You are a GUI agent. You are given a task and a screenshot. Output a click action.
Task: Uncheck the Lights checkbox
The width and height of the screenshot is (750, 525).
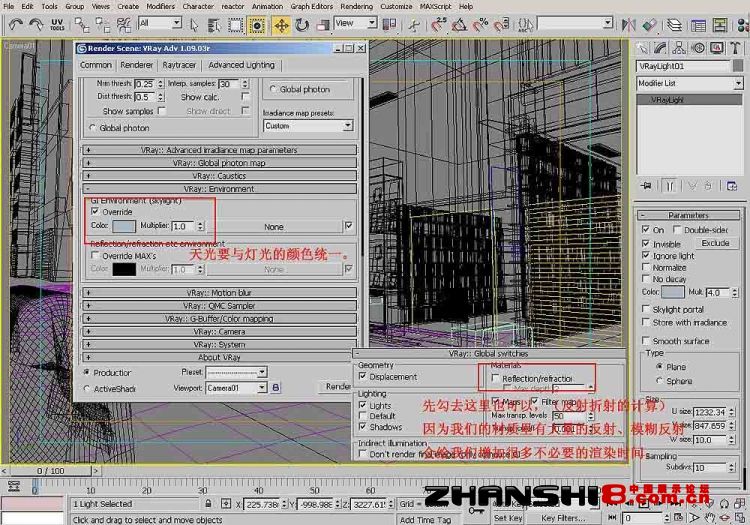click(363, 405)
